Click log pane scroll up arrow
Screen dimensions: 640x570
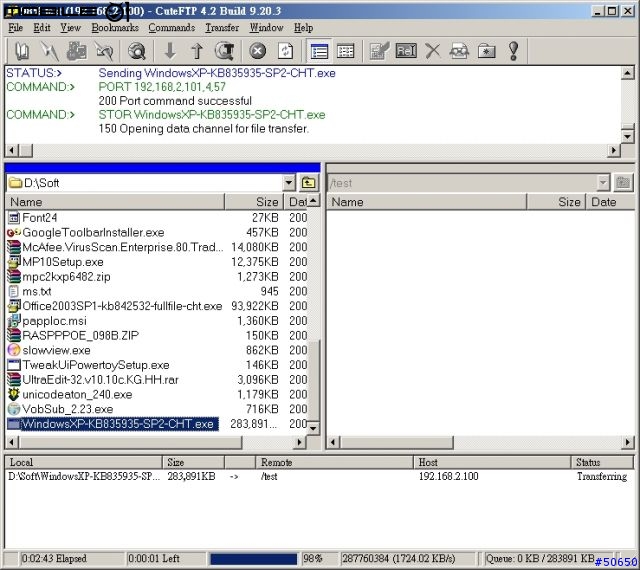click(x=627, y=73)
